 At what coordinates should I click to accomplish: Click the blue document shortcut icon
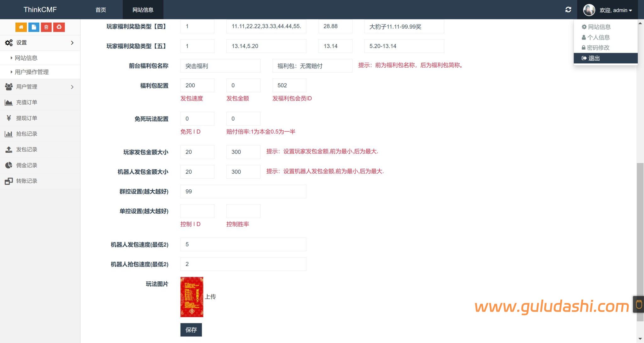point(34,27)
